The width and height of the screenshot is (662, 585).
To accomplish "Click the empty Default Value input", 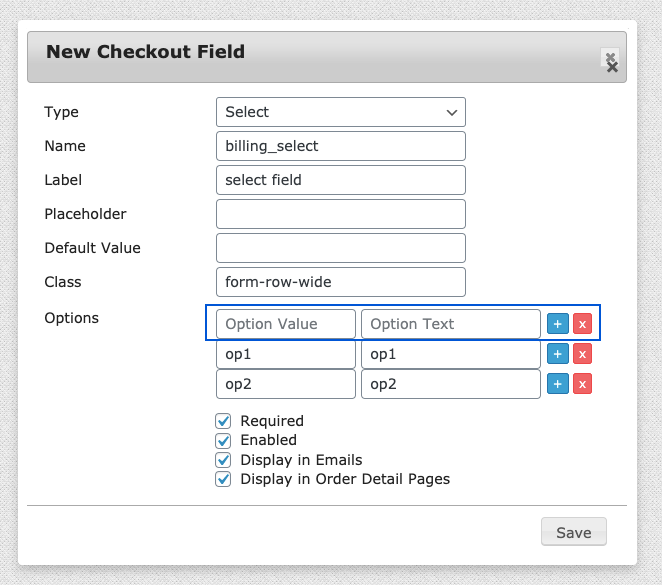I will [341, 248].
